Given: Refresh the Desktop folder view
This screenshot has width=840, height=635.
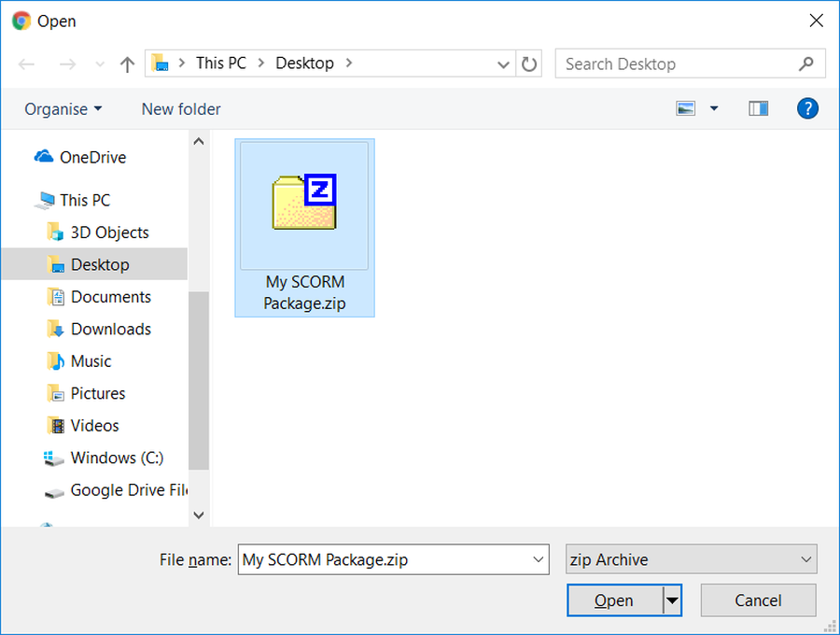Looking at the screenshot, I should pyautogui.click(x=529, y=64).
